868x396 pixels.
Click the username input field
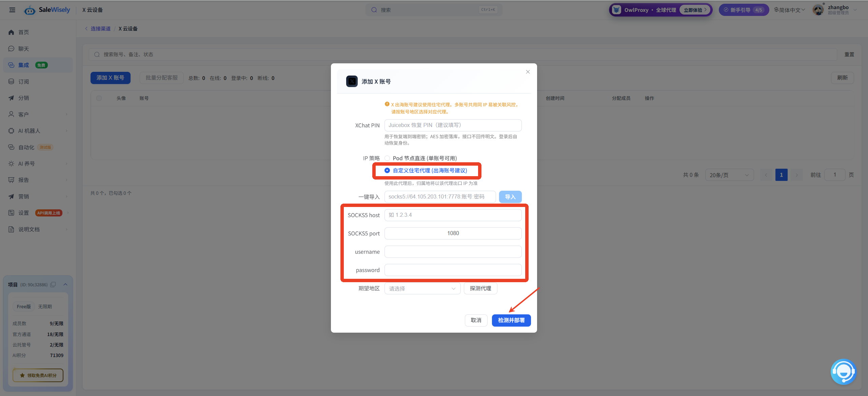pyautogui.click(x=453, y=252)
